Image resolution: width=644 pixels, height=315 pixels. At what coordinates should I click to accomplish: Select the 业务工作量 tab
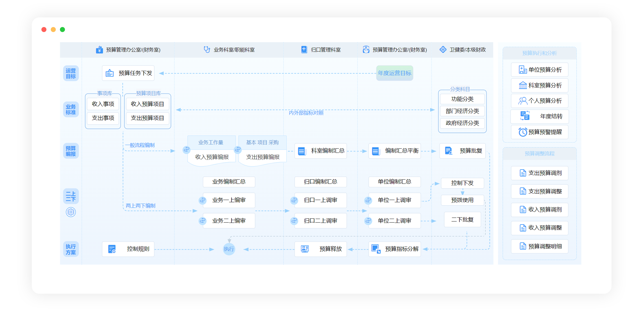[211, 142]
